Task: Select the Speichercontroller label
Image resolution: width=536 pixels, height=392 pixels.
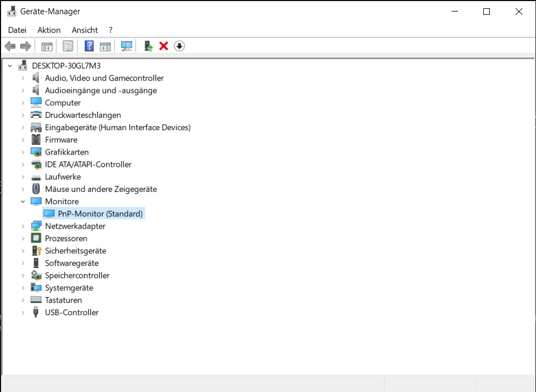Action: point(77,275)
